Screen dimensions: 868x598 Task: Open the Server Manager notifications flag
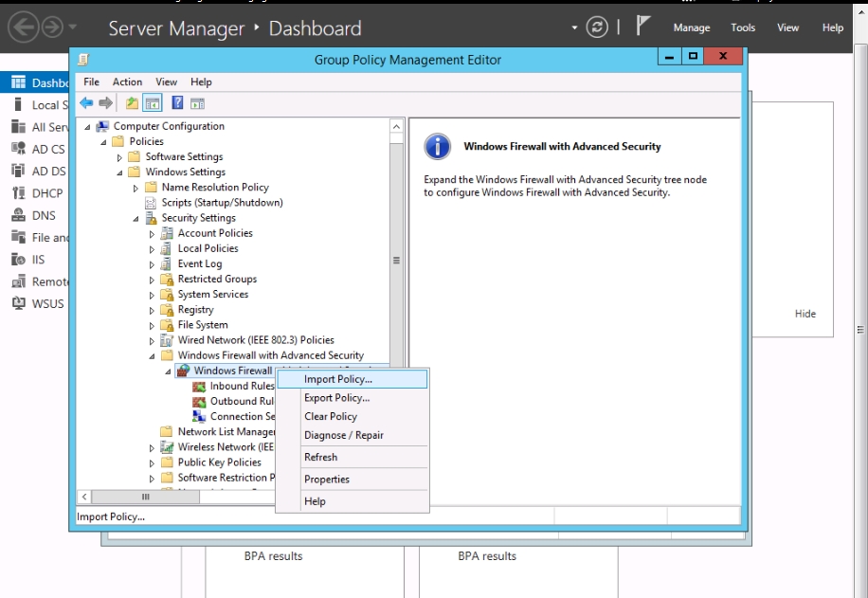point(642,26)
